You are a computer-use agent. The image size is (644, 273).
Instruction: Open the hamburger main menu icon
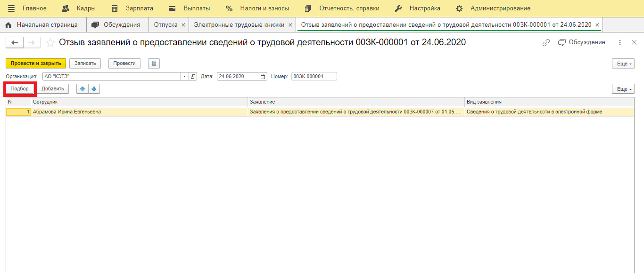(x=11, y=8)
